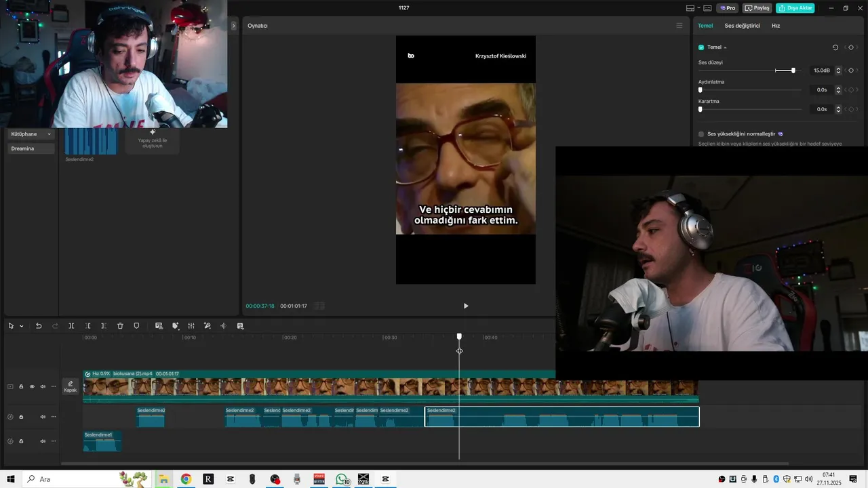
Task: Add a keyframe for Ses düzeyi
Action: pyautogui.click(x=851, y=70)
